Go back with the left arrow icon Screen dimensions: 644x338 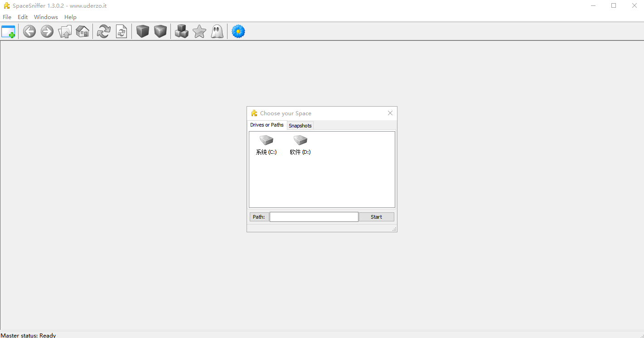point(29,32)
